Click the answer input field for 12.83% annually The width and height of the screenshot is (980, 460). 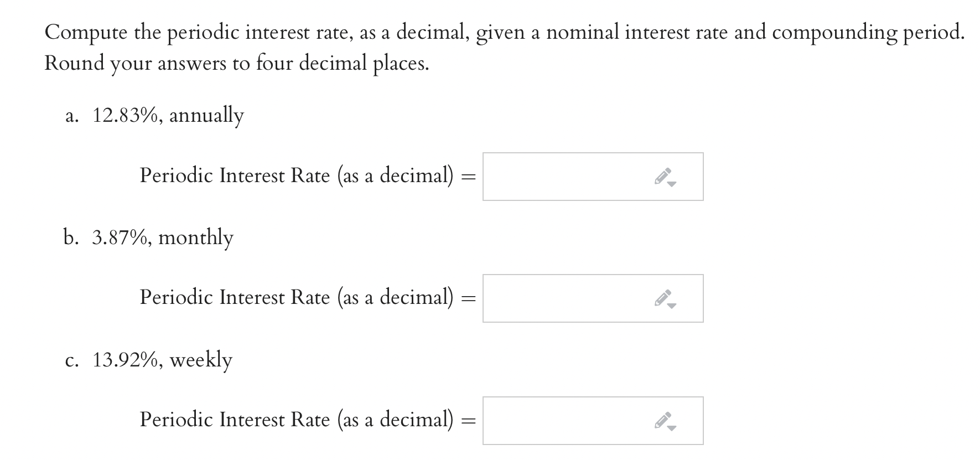553,177
